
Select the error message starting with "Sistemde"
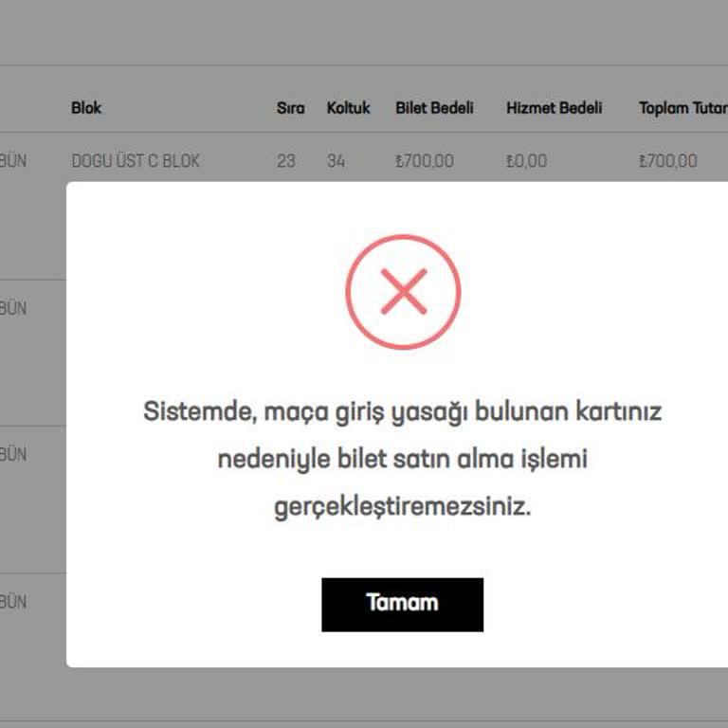(402, 459)
